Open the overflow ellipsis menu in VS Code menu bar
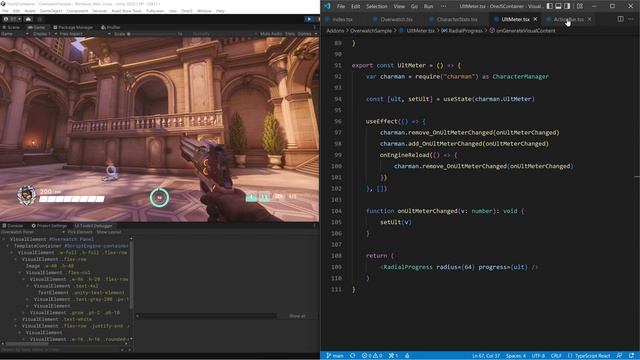 [x=443, y=6]
